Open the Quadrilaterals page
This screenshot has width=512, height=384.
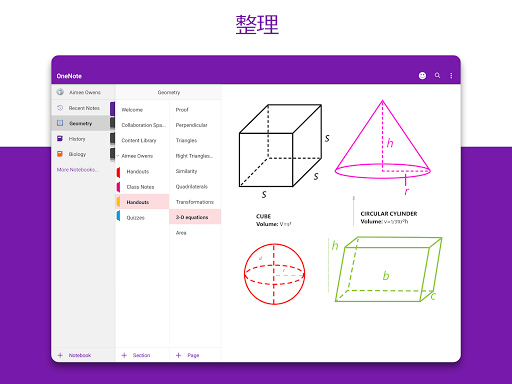click(192, 187)
